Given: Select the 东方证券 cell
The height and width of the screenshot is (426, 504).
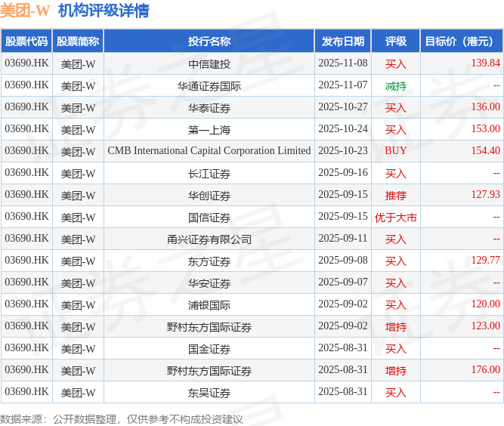Looking at the screenshot, I should coord(209,261).
